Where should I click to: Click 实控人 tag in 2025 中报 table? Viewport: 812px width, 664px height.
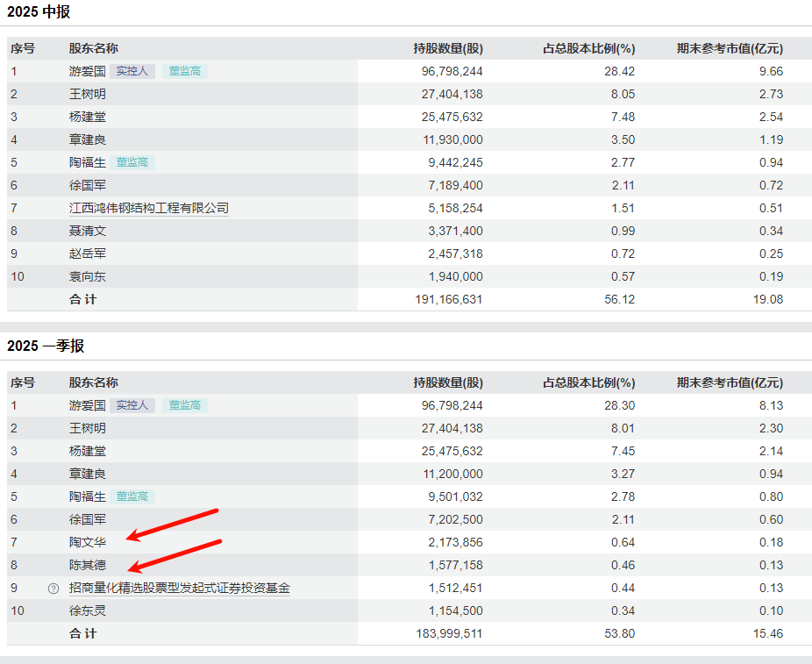[x=132, y=71]
